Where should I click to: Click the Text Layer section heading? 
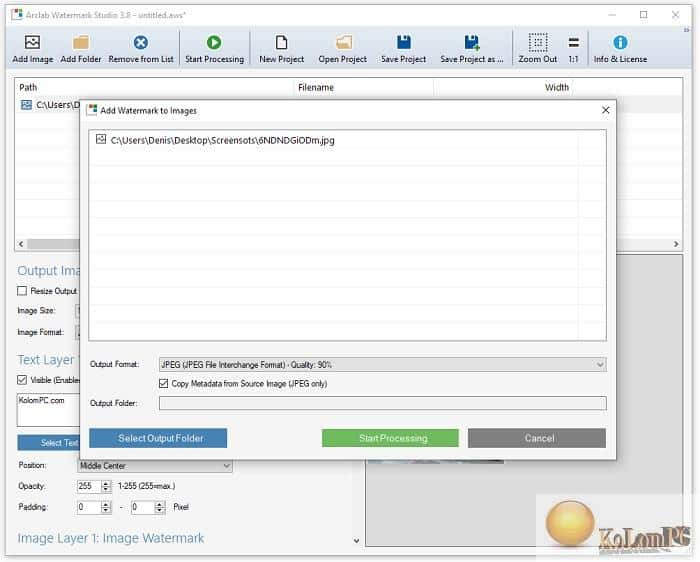click(x=46, y=360)
